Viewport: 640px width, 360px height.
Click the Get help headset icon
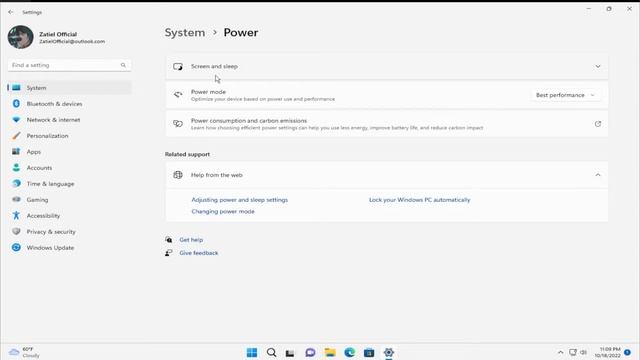pyautogui.click(x=169, y=240)
